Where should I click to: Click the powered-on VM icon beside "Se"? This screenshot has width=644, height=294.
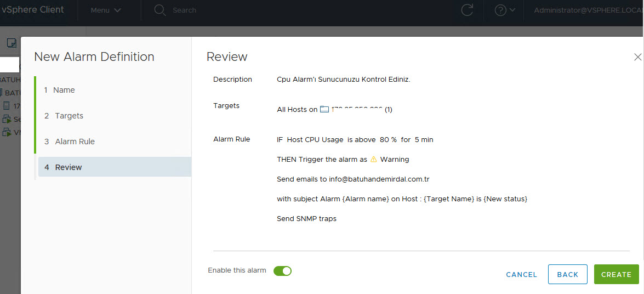7,119
